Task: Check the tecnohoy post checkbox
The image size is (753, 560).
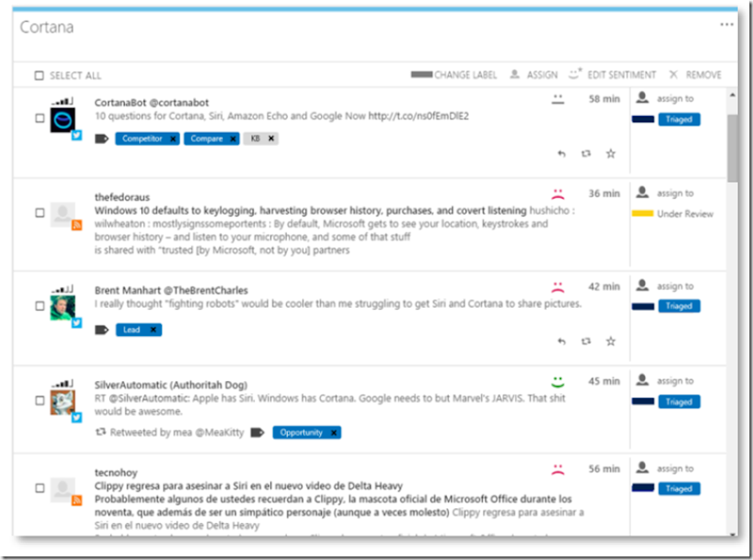Action: point(40,488)
